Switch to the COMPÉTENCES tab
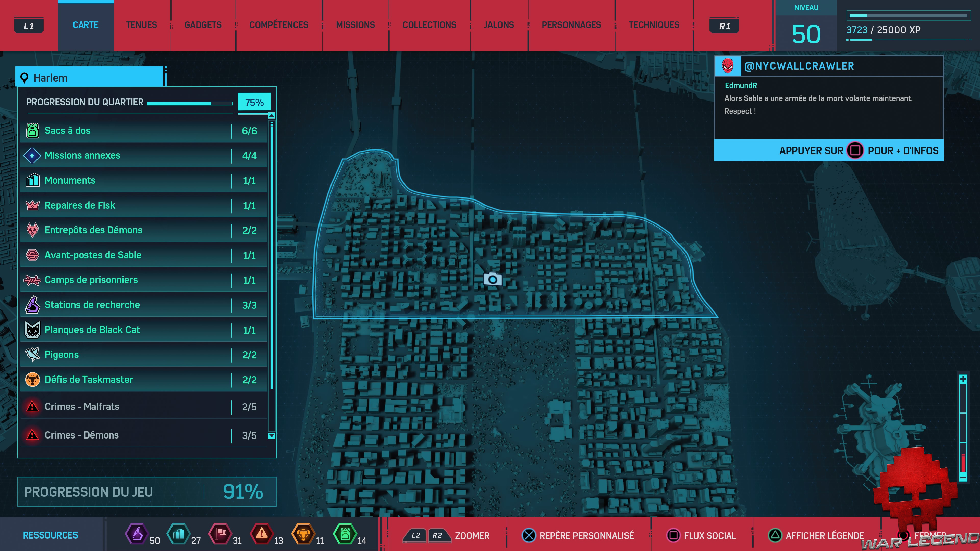The width and height of the screenshot is (980, 551). [278, 25]
